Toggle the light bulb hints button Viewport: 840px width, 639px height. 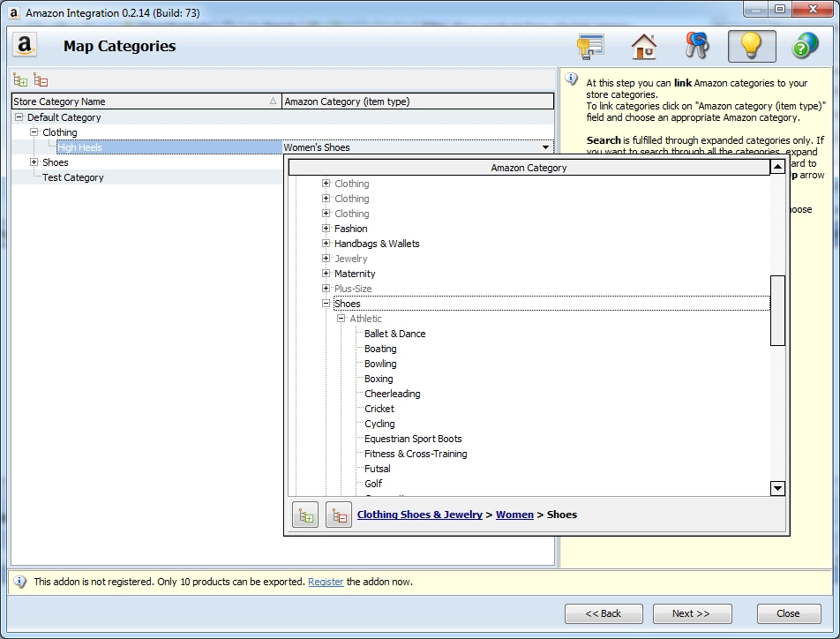point(752,46)
